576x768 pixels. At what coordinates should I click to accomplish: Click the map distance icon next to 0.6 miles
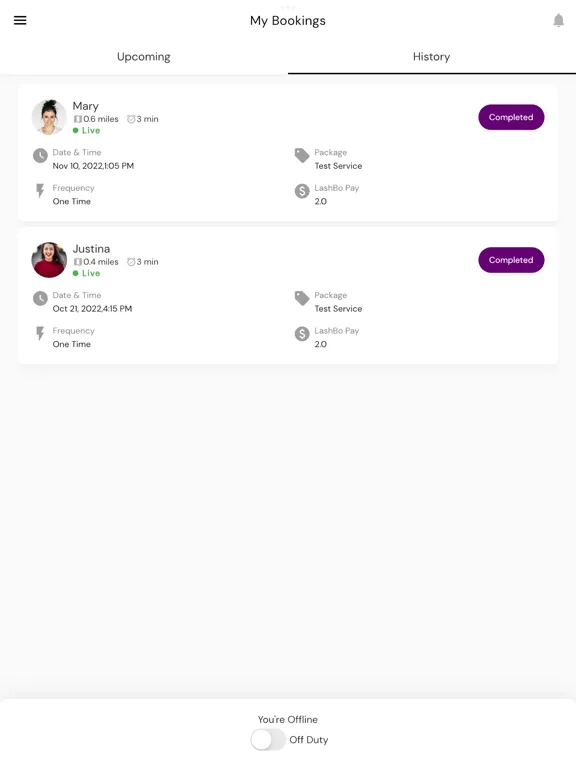[77, 119]
